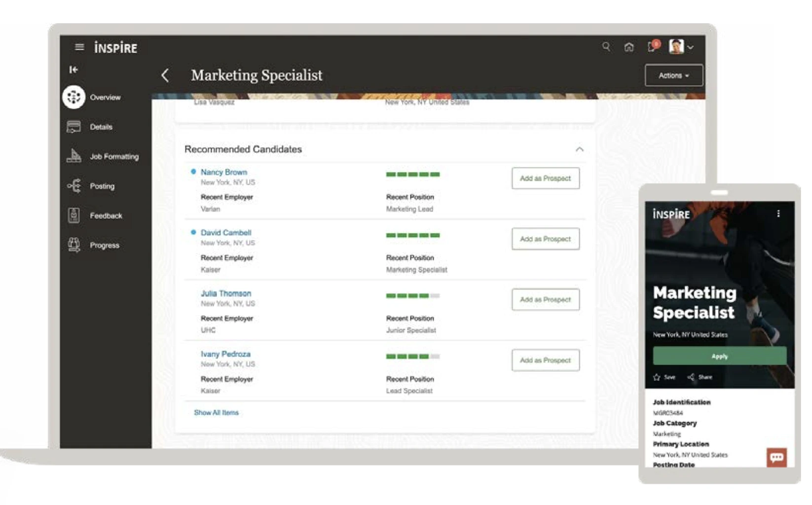Image resolution: width=812 pixels, height=505 pixels.
Task: Click the Show All Items link
Action: (216, 413)
